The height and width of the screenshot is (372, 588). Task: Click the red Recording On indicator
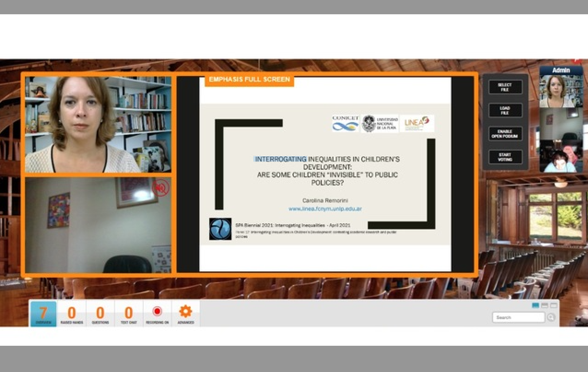(157, 314)
